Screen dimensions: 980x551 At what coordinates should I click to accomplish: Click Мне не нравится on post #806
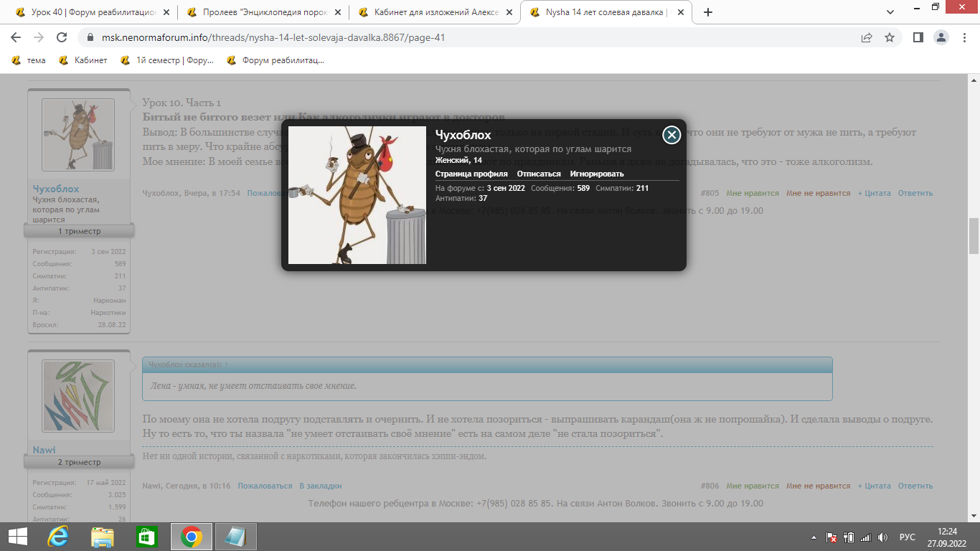[819, 486]
